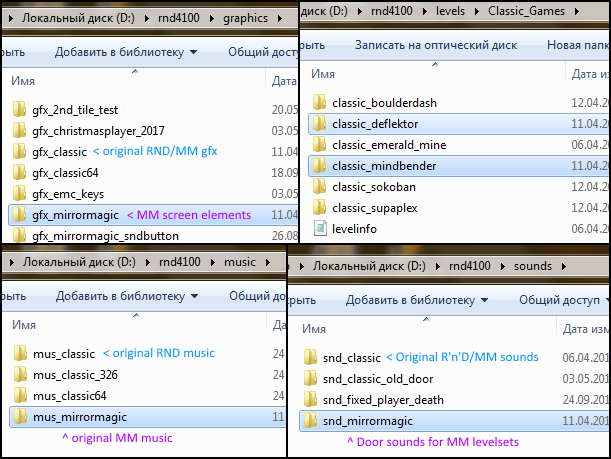The height and width of the screenshot is (459, 611).
Task: Click 'Записать на оптический диск' toolbar button
Action: [436, 44]
